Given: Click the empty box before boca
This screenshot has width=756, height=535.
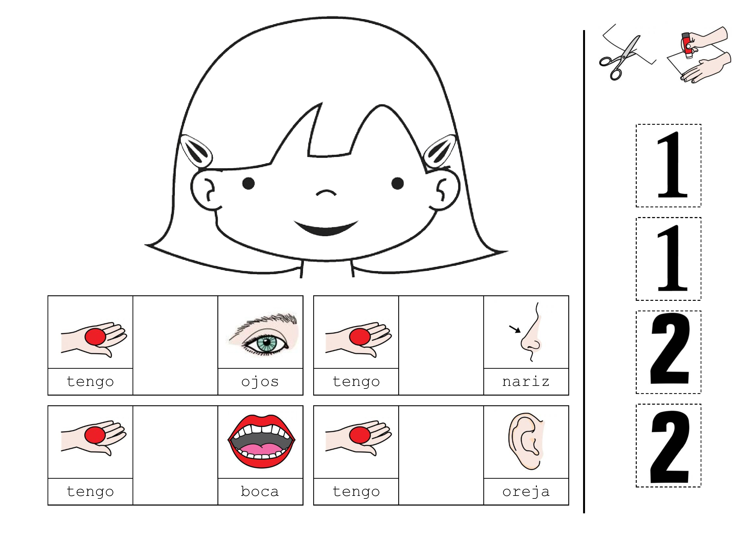Looking at the screenshot, I should pyautogui.click(x=175, y=455).
